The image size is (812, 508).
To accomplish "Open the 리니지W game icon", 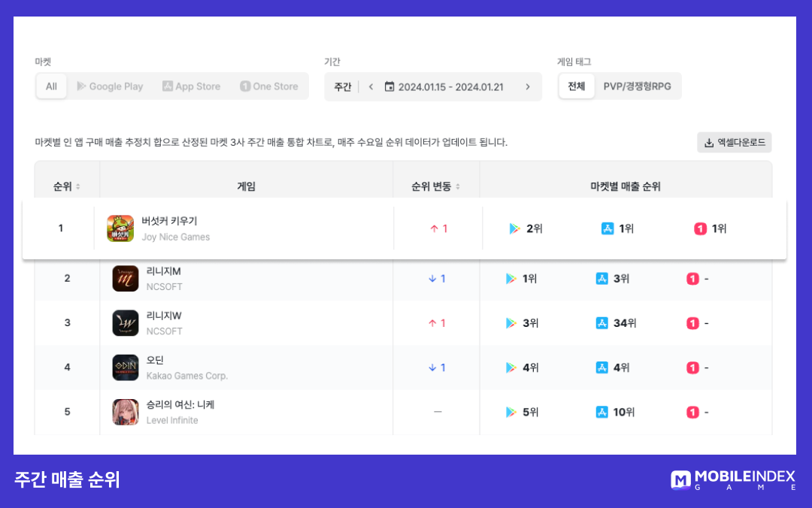I will coord(126,323).
